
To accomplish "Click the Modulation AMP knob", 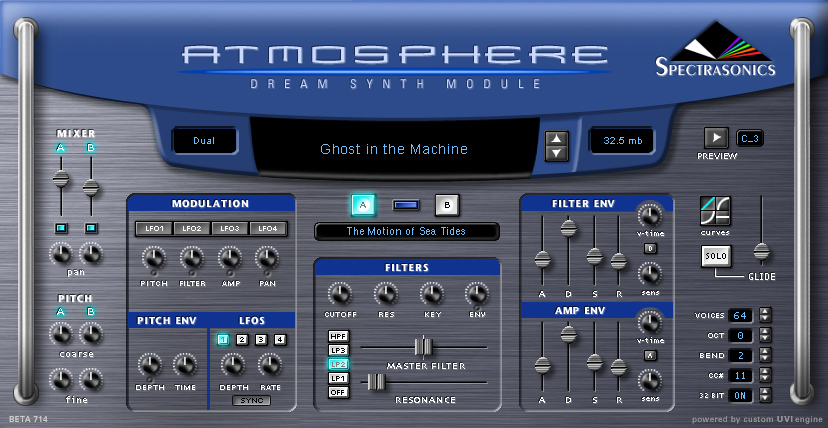I will [230, 258].
